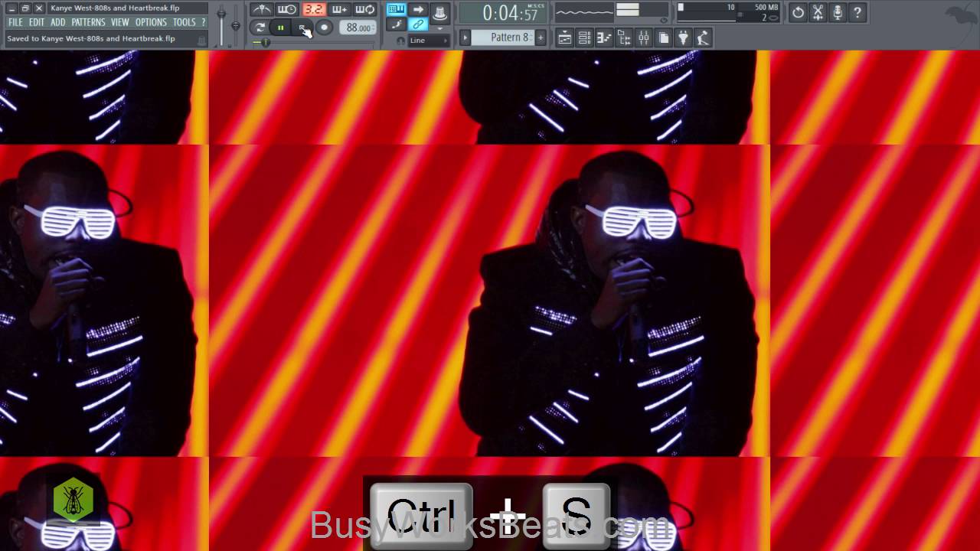
Task: Click the view options icon under peak meter
Action: [663, 21]
